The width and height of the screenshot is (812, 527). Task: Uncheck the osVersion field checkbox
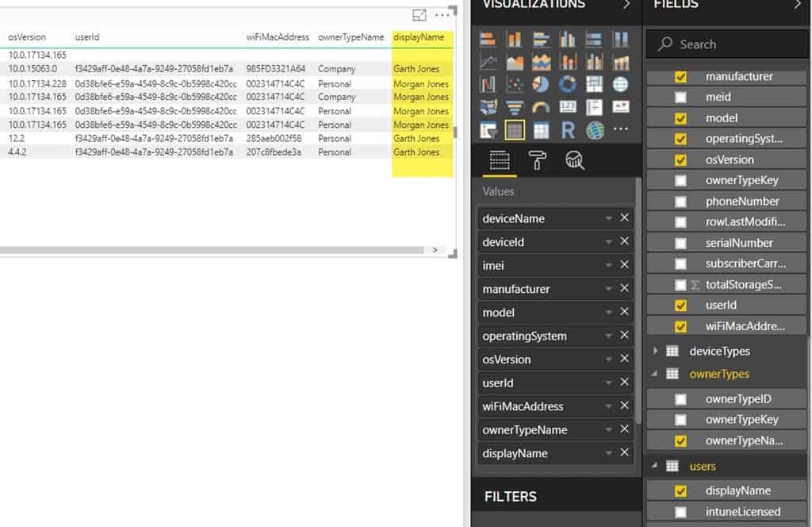[680, 160]
